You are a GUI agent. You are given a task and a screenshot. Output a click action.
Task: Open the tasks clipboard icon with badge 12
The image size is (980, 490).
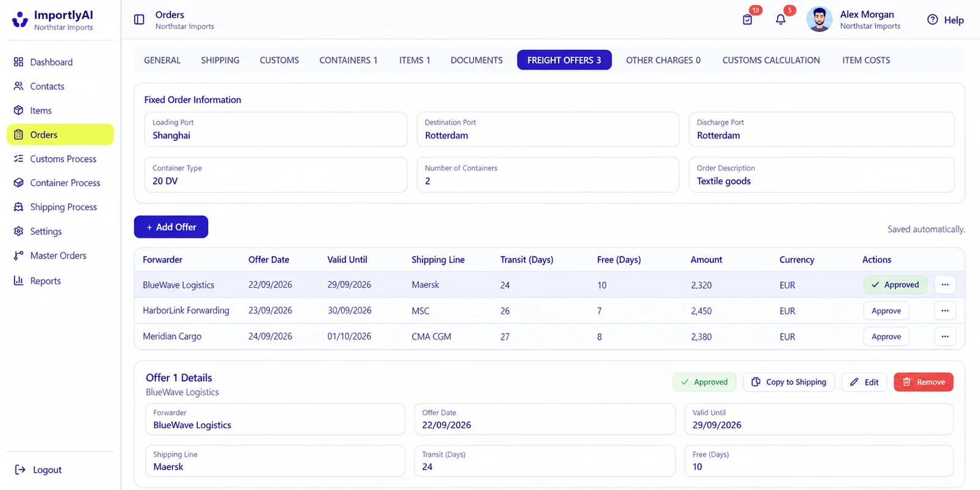[747, 20]
